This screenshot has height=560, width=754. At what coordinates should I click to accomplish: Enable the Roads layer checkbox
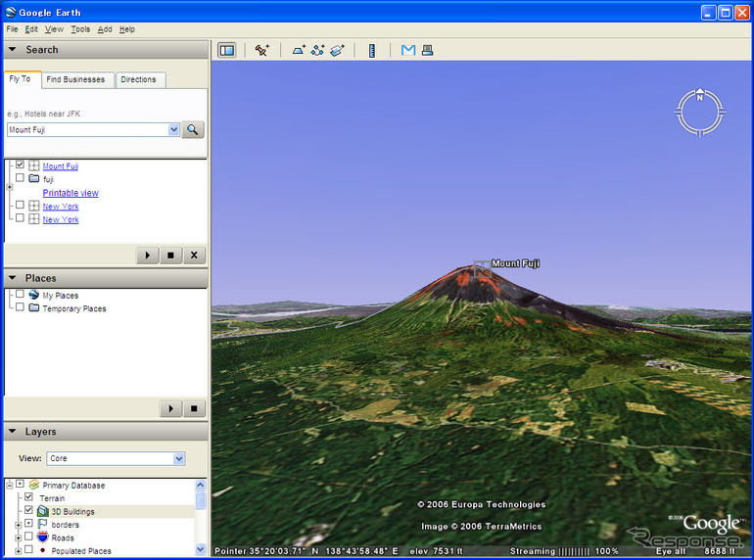tap(28, 537)
